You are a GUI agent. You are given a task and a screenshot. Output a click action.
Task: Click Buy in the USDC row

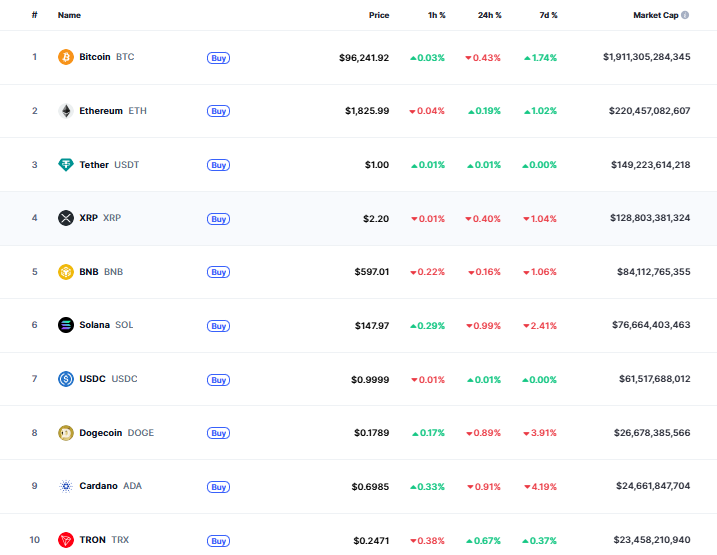(219, 380)
